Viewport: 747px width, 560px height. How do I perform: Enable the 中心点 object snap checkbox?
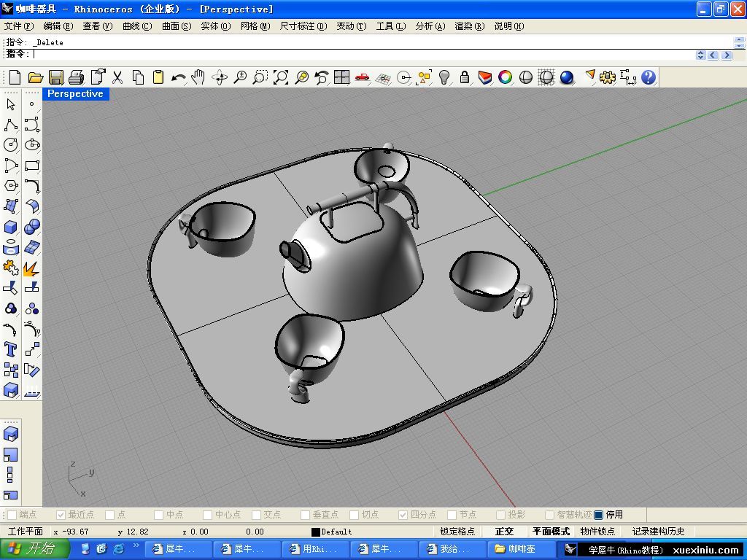(x=207, y=515)
